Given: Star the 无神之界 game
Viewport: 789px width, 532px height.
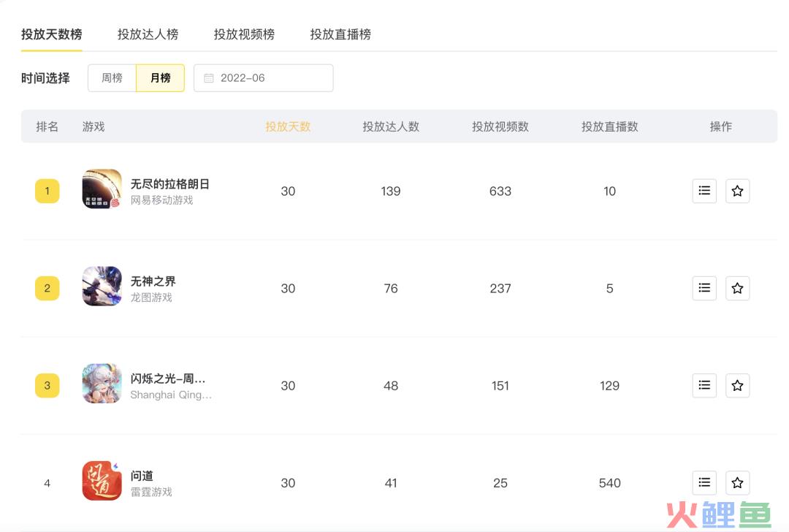Looking at the screenshot, I should (x=737, y=288).
